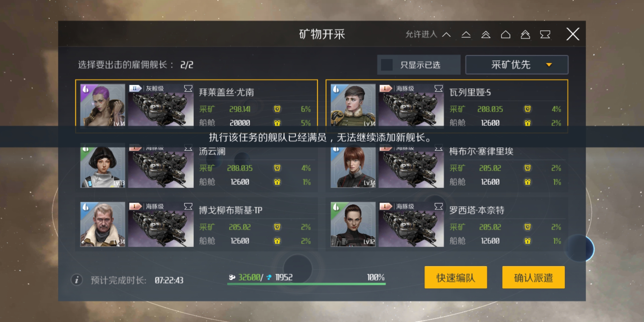Click the 确认派遣 button
The width and height of the screenshot is (644, 322).
pyautogui.click(x=533, y=277)
